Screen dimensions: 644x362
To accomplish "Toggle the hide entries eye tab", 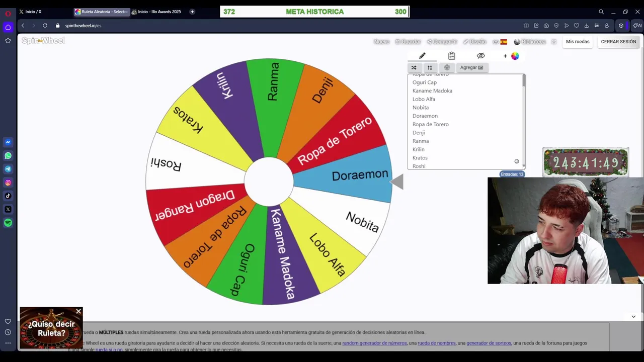I will (x=480, y=56).
